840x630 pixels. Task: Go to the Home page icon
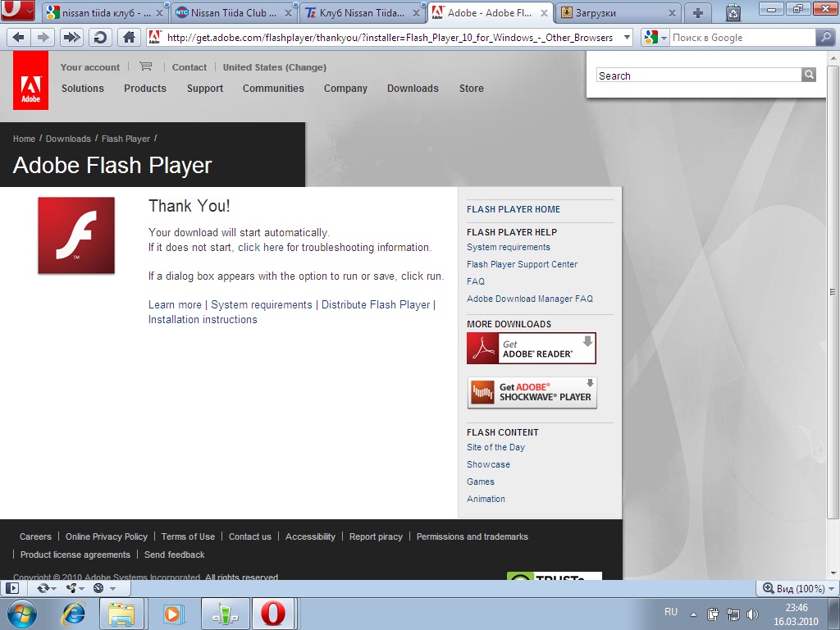point(129,37)
